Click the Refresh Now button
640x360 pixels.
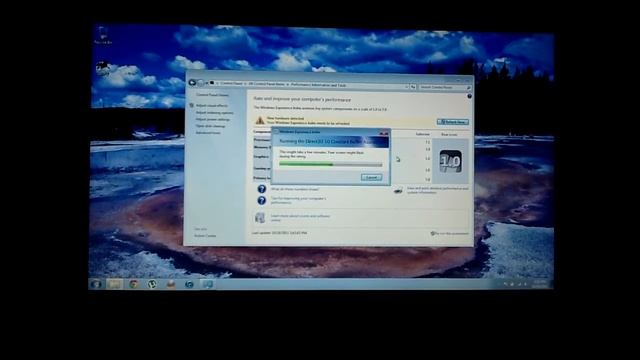coord(453,122)
